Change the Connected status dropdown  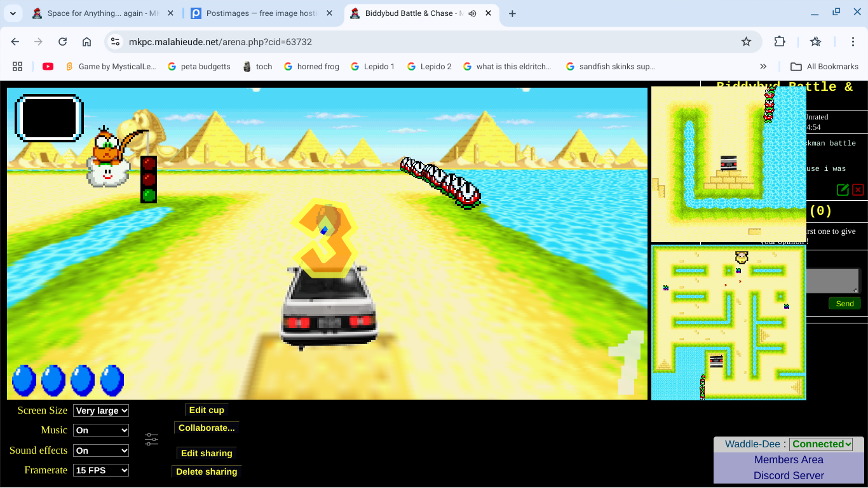point(821,444)
